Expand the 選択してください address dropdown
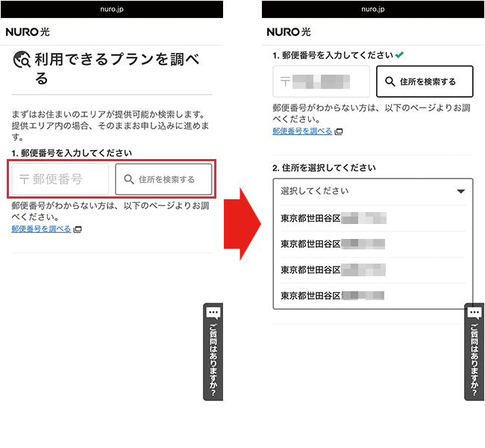The width and height of the screenshot is (485, 448). click(x=373, y=191)
